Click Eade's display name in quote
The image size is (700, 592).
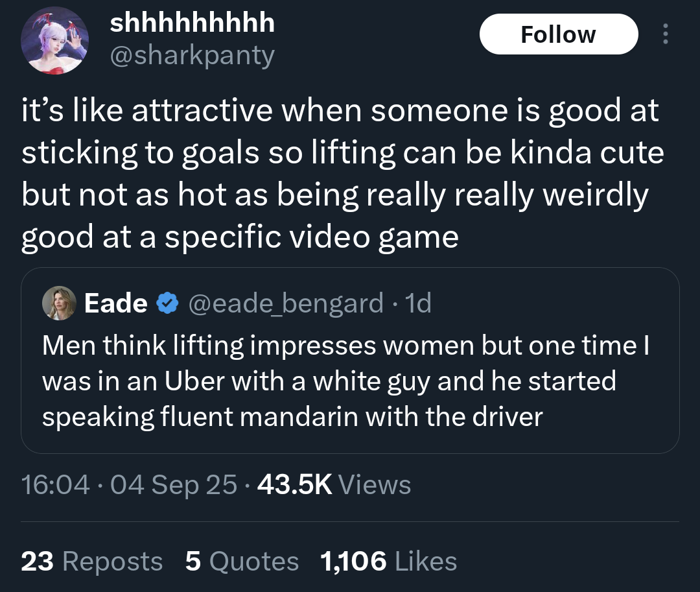(x=115, y=303)
